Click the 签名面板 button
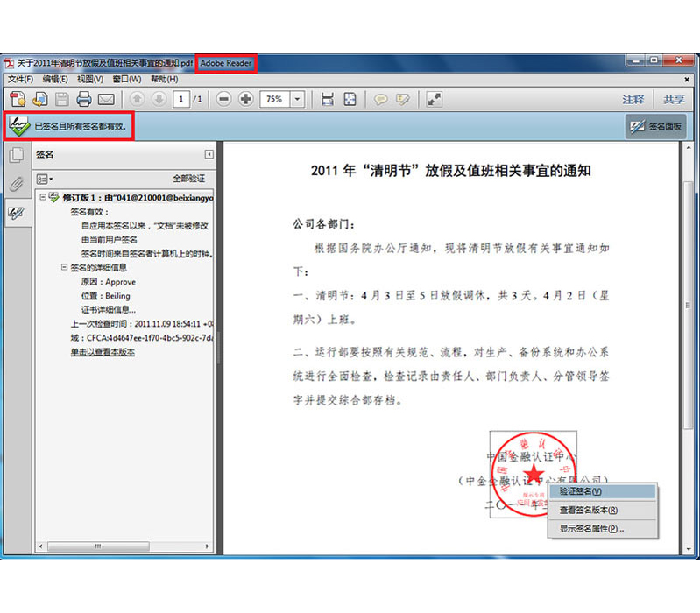Viewport: 700px width, 613px height. pos(656,127)
